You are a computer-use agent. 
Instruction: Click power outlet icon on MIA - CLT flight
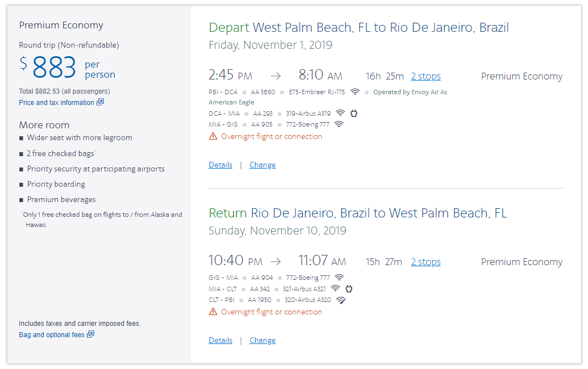[349, 288]
